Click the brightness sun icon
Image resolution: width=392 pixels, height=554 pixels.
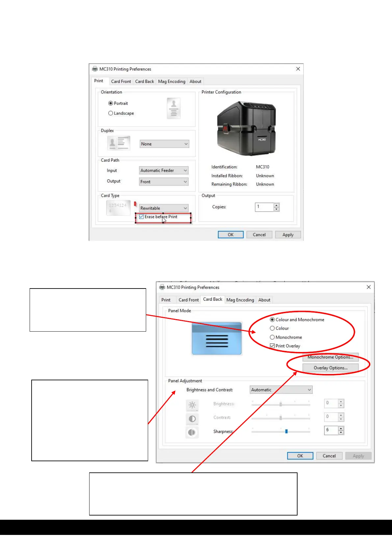click(192, 405)
